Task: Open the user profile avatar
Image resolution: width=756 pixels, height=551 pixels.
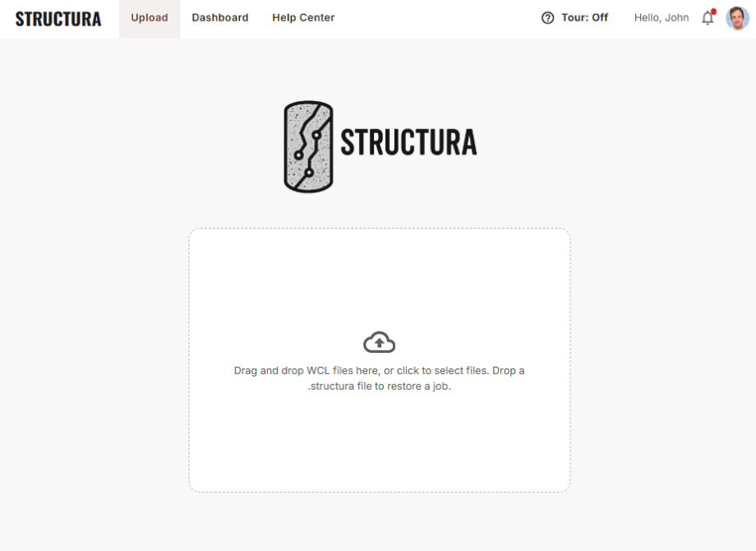Action: coord(737,18)
